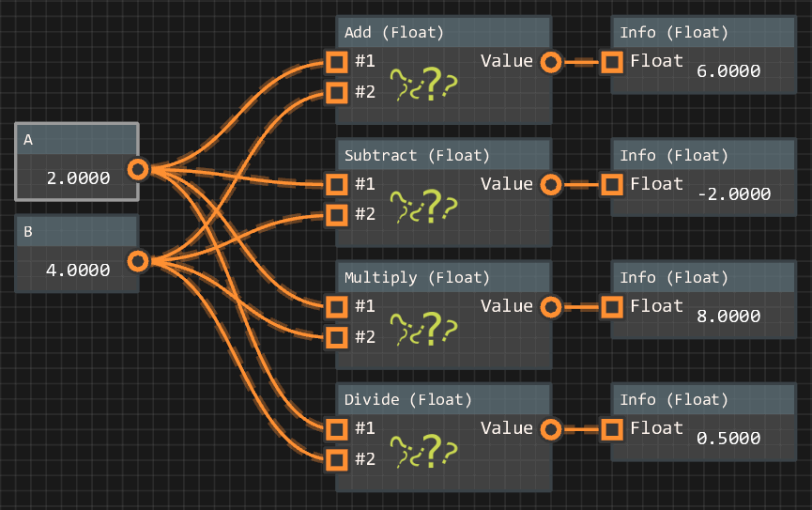The height and width of the screenshot is (510, 812).
Task: Click Float input port of Info node showing 0.5000
Action: [612, 429]
